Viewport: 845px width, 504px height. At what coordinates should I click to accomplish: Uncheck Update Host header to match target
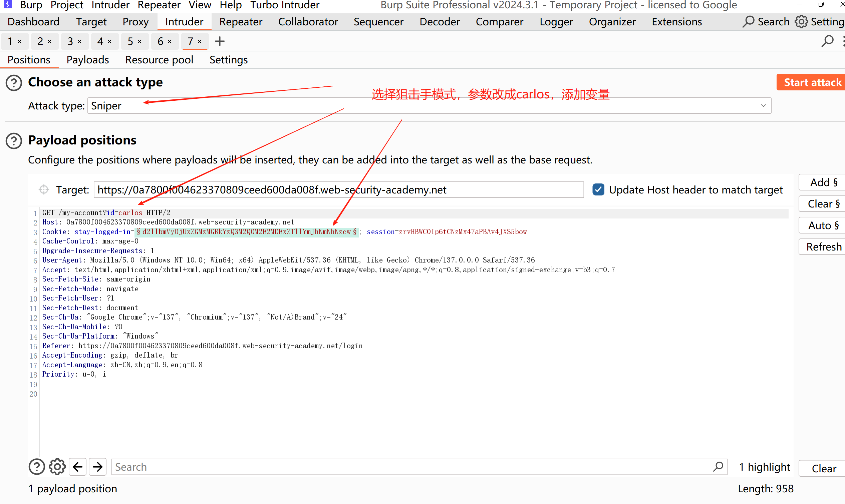(x=598, y=189)
